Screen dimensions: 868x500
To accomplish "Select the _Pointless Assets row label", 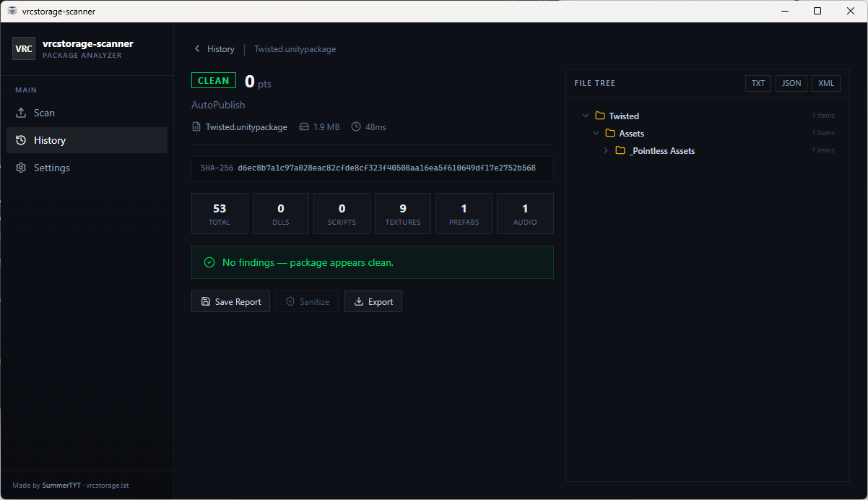I will (x=662, y=150).
